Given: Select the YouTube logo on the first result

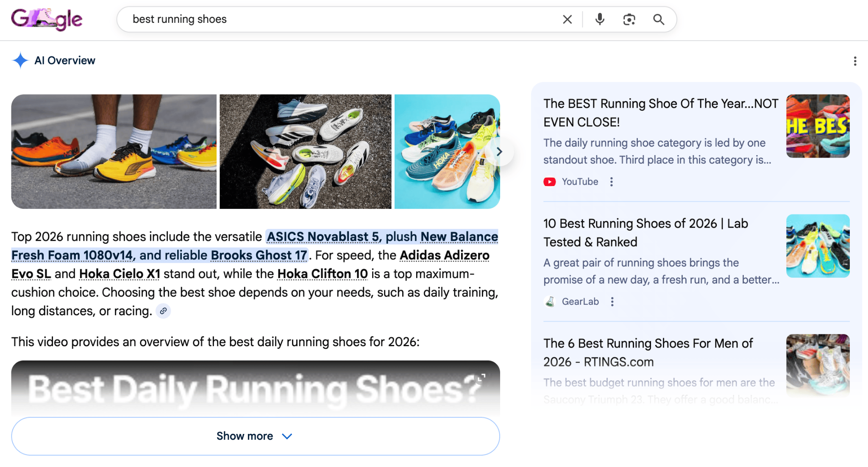Looking at the screenshot, I should tap(550, 181).
